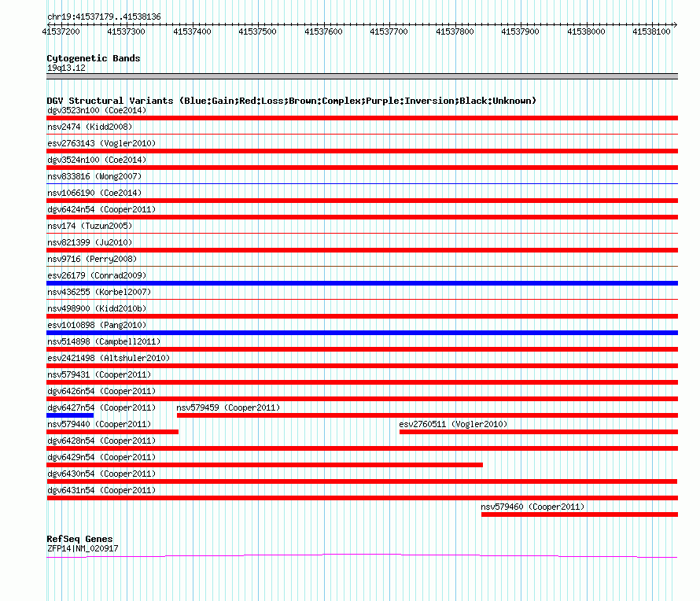Select nsv821399 (Ju2010) variant label
This screenshot has height=601, width=700.
(x=90, y=242)
